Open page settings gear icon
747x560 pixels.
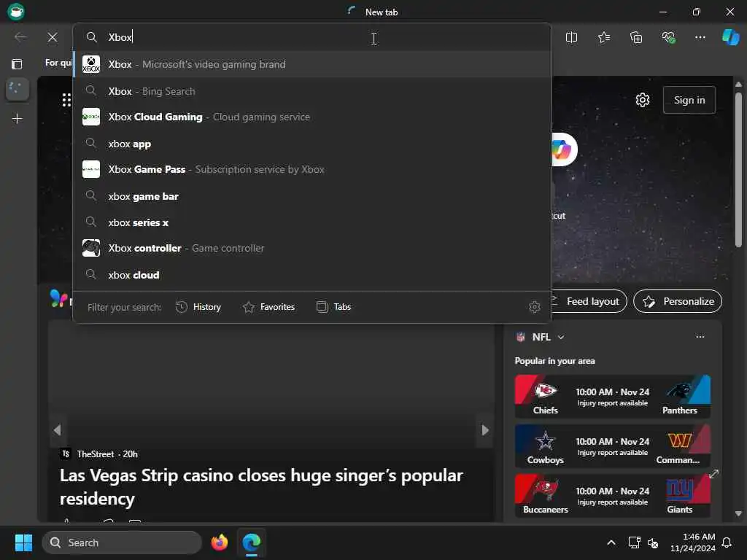coord(642,100)
